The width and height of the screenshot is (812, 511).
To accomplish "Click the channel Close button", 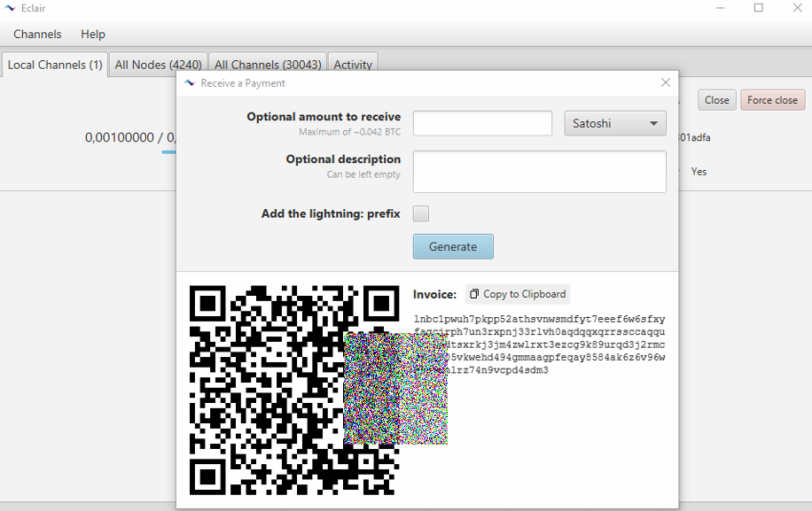I will (716, 100).
